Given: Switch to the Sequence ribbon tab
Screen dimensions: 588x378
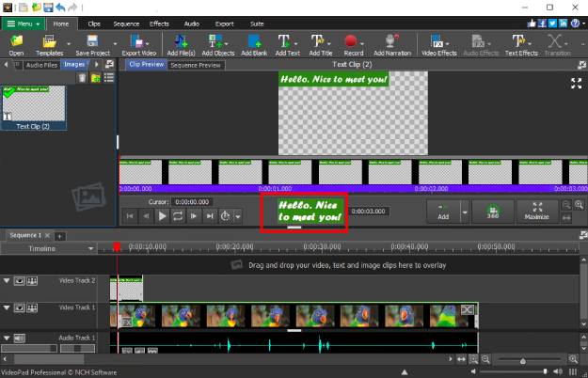Looking at the screenshot, I should pyautogui.click(x=126, y=24).
